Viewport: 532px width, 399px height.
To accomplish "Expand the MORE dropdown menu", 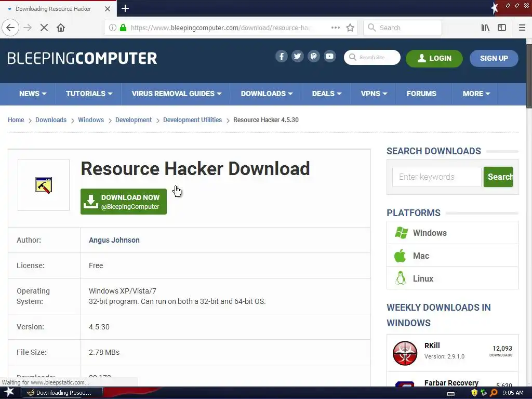I will pyautogui.click(x=476, y=94).
